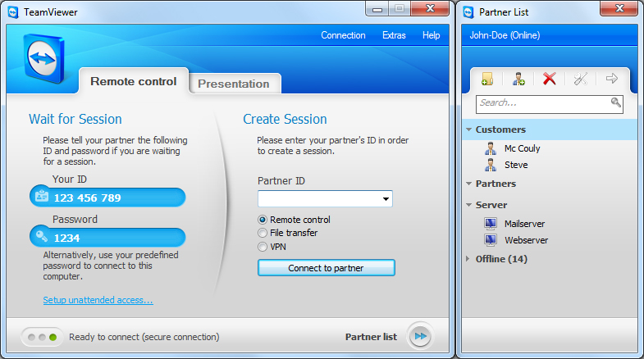
Task: Click the arrow connect icon in Partner List toolbar
Action: pyautogui.click(x=611, y=79)
